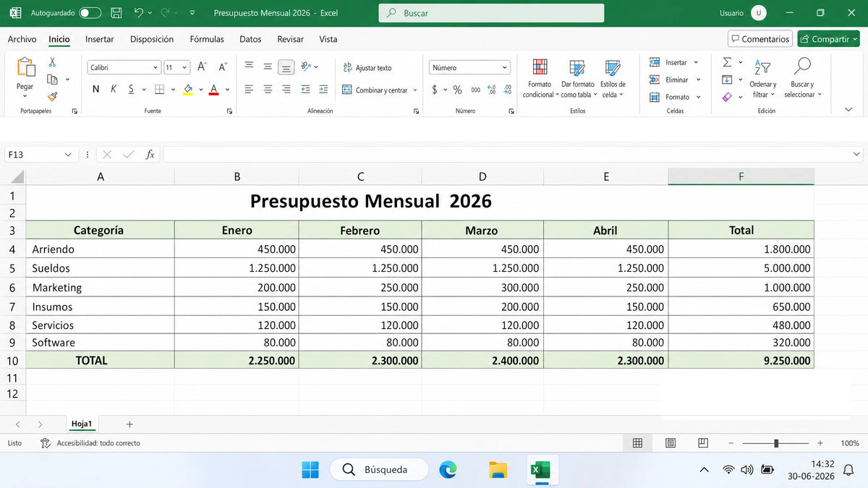Toggle Ajustar texto wrapping
Screen dimensions: 868x488
click(367, 67)
